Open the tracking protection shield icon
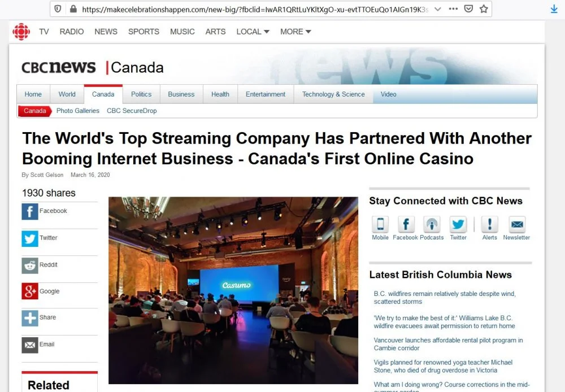The image size is (565, 392). click(x=58, y=9)
